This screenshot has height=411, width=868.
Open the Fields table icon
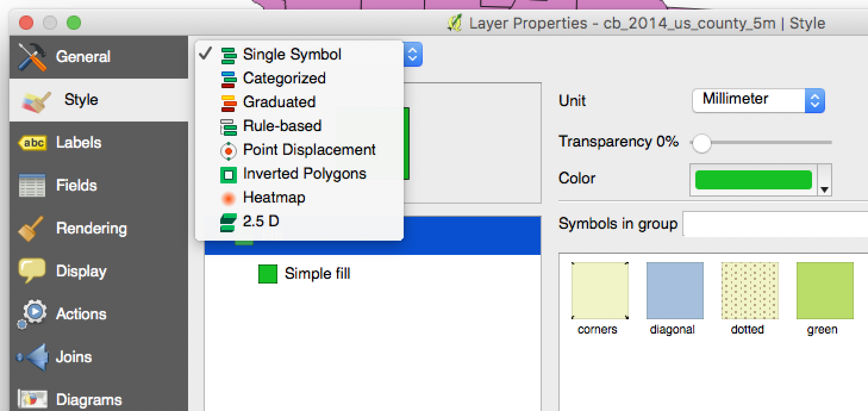32,186
